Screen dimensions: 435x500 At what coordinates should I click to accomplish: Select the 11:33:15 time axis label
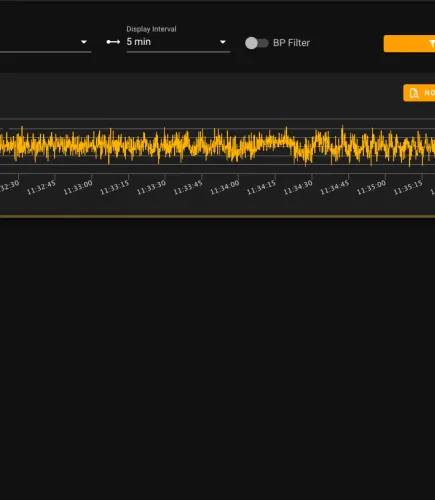(115, 188)
